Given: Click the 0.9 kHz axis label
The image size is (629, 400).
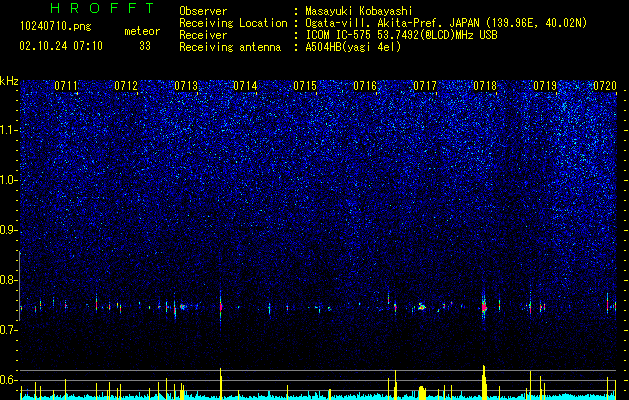Looking at the screenshot, I should click(x=9, y=230).
